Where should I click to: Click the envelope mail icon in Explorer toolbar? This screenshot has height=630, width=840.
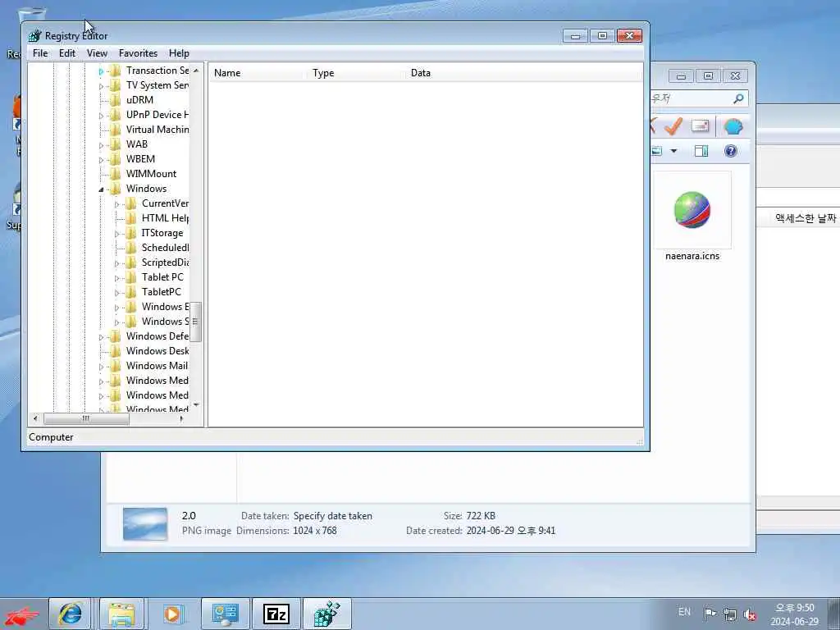[701, 126]
